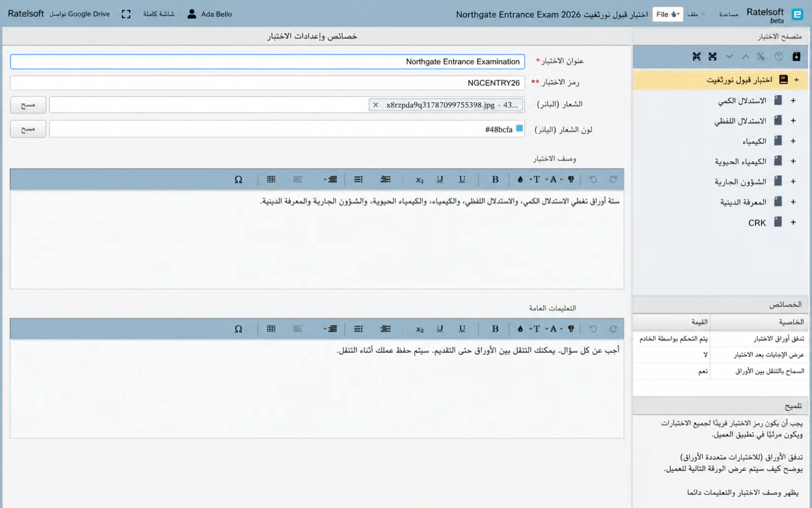Click Undo in the description editor

(593, 179)
